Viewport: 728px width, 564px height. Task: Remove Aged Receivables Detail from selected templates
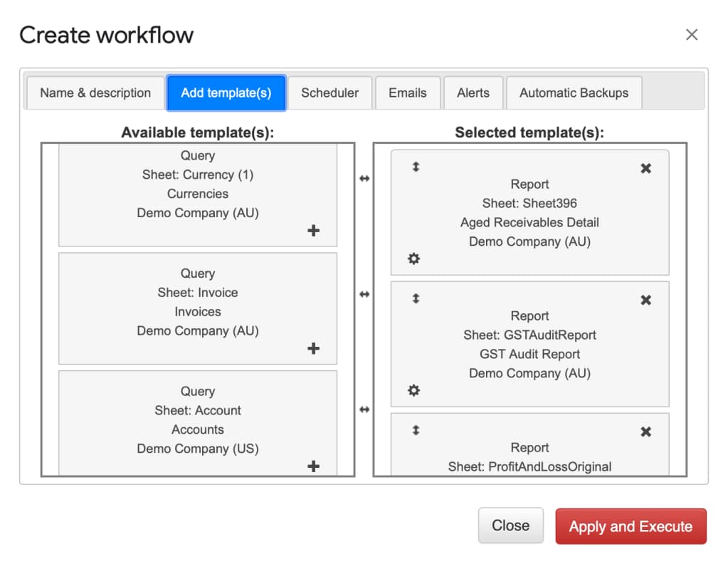coord(645,169)
